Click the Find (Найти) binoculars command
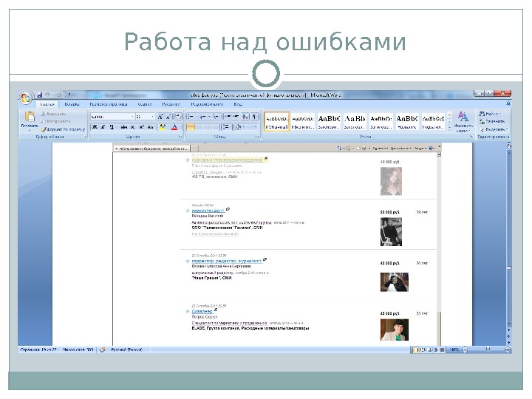The width and height of the screenshot is (532, 399). 490,114
